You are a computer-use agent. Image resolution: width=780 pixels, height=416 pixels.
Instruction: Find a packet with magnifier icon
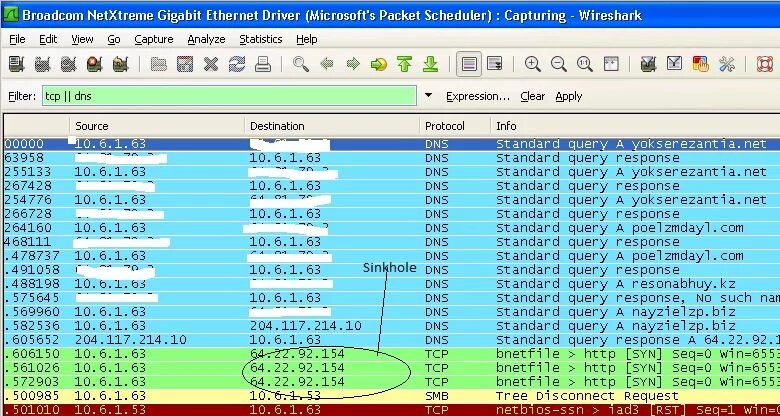[x=300, y=64]
